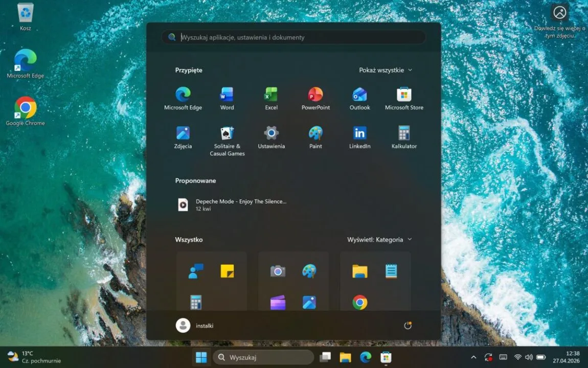The image size is (588, 368).
Task: Expand Pokaż wszystkie pinned apps
Action: click(x=385, y=70)
